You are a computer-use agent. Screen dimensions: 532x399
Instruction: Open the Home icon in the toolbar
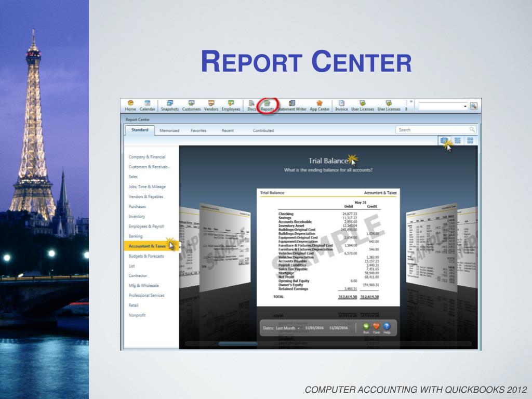pos(130,105)
